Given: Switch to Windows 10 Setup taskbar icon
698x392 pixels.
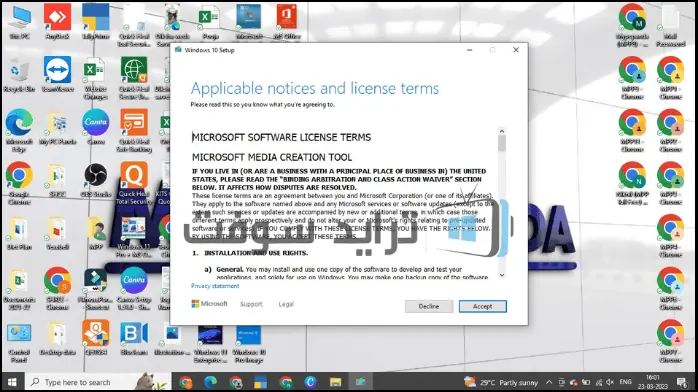Looking at the screenshot, I should [360, 382].
